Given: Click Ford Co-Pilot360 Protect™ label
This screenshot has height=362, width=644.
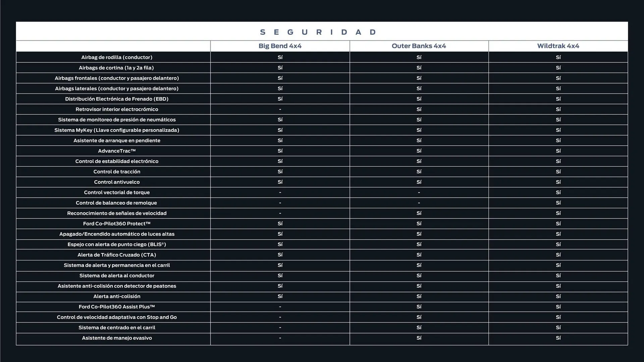Looking at the screenshot, I should point(117,224).
